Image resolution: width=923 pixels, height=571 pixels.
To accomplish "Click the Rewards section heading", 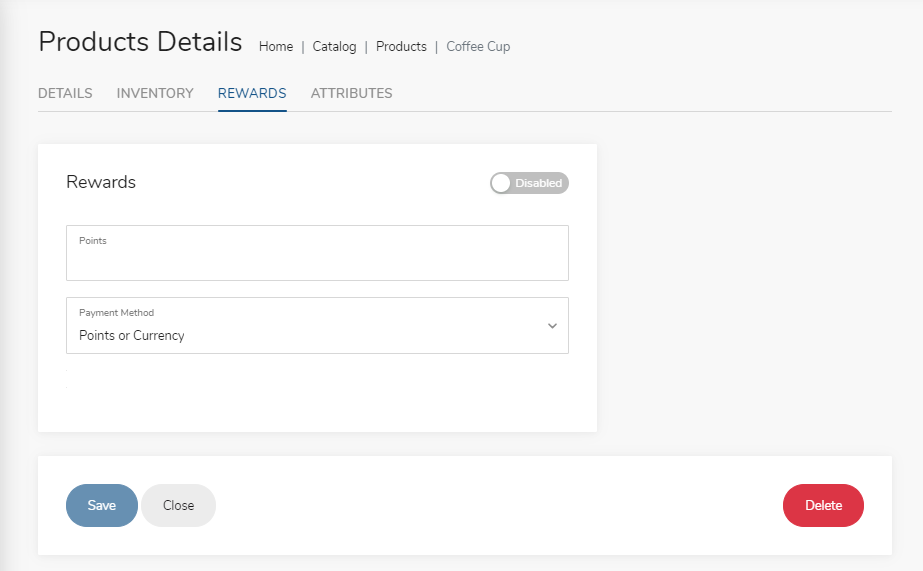I will (101, 182).
